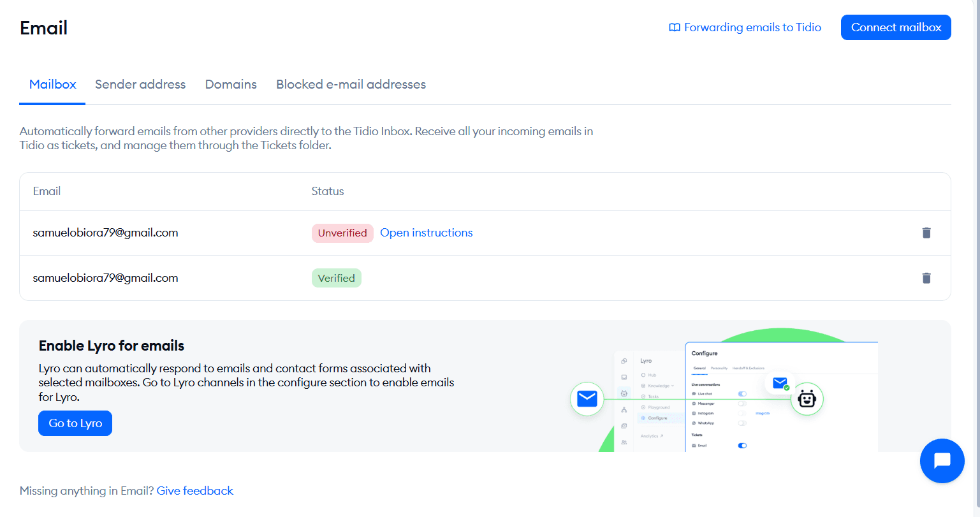Viewport: 980px width, 517px height.
Task: Click the Email page title
Action: [x=43, y=28]
